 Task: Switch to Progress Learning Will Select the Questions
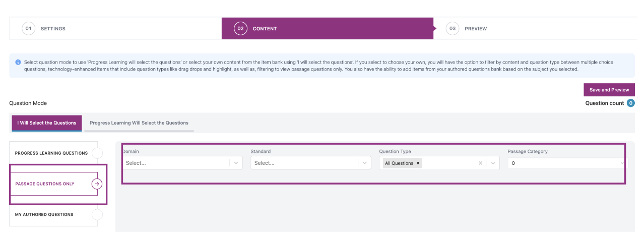pyautogui.click(x=139, y=123)
